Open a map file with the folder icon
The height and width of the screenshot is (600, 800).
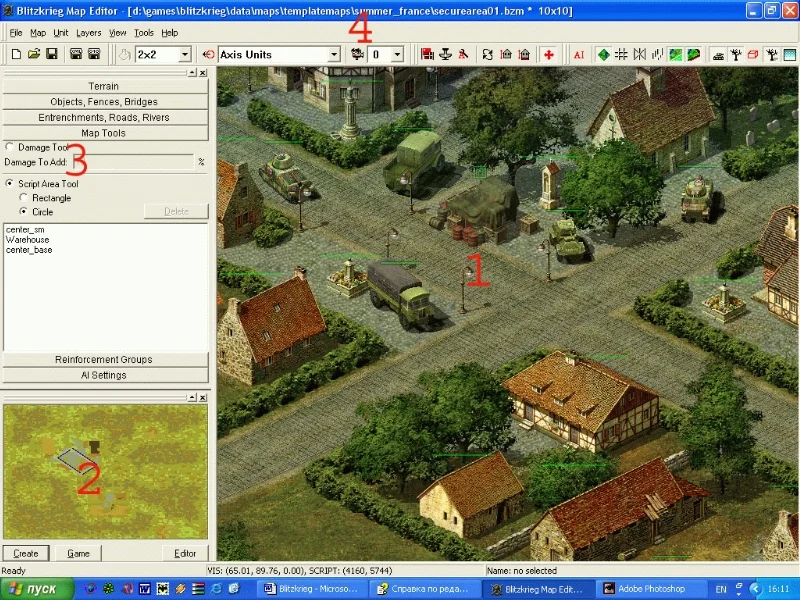coord(34,54)
